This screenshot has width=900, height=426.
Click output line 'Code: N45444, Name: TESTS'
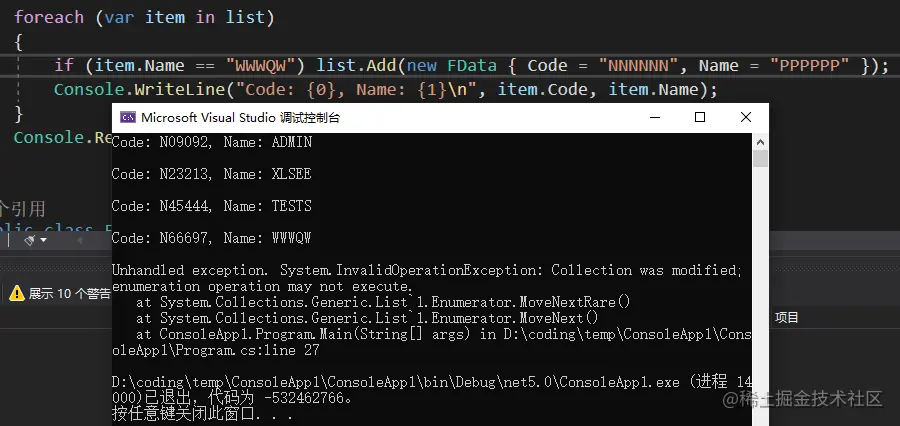point(212,206)
